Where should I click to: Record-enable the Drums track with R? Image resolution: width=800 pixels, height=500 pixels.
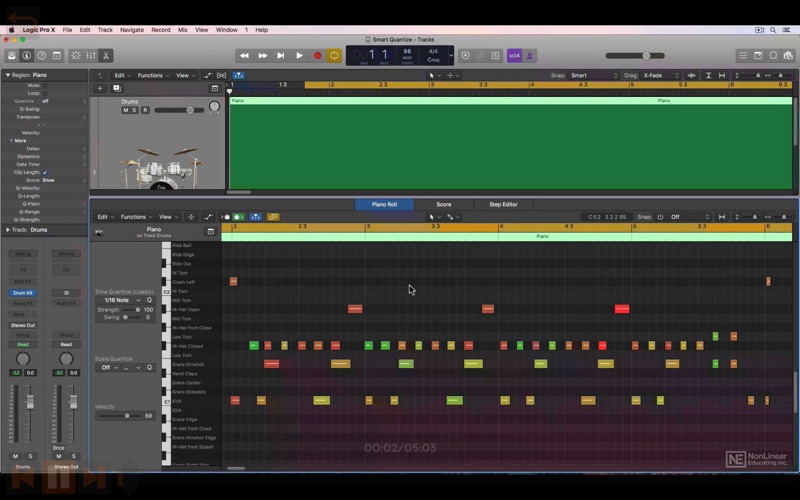coord(145,110)
